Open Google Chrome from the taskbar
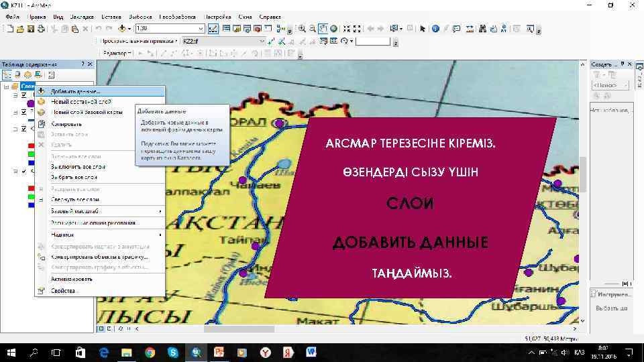The image size is (644, 362). 150,353
